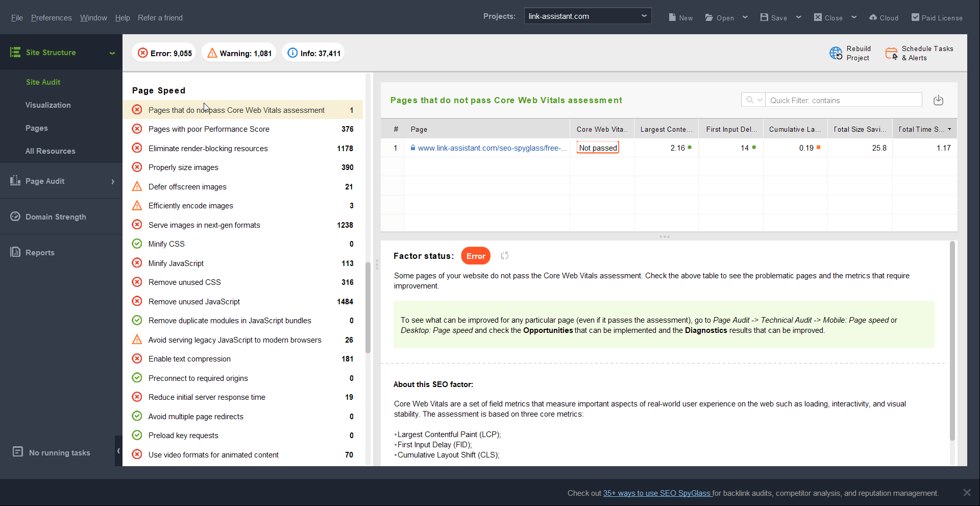Click the No running tasks icon

[18, 451]
